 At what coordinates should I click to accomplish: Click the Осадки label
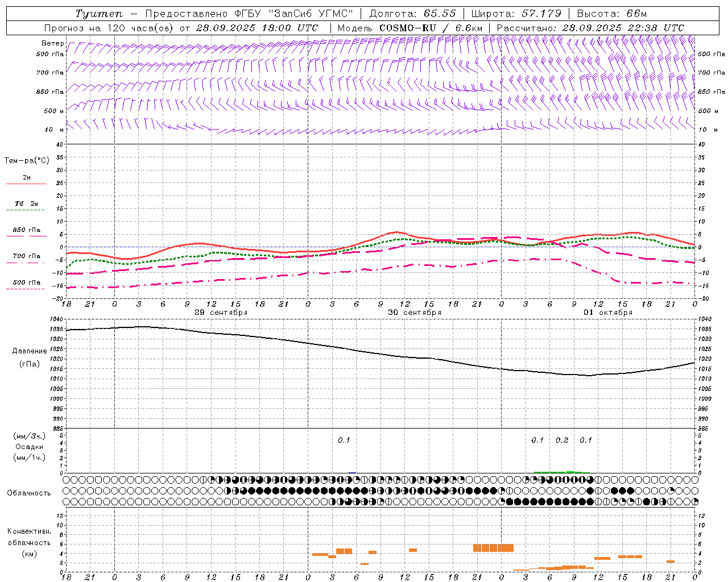[29, 447]
